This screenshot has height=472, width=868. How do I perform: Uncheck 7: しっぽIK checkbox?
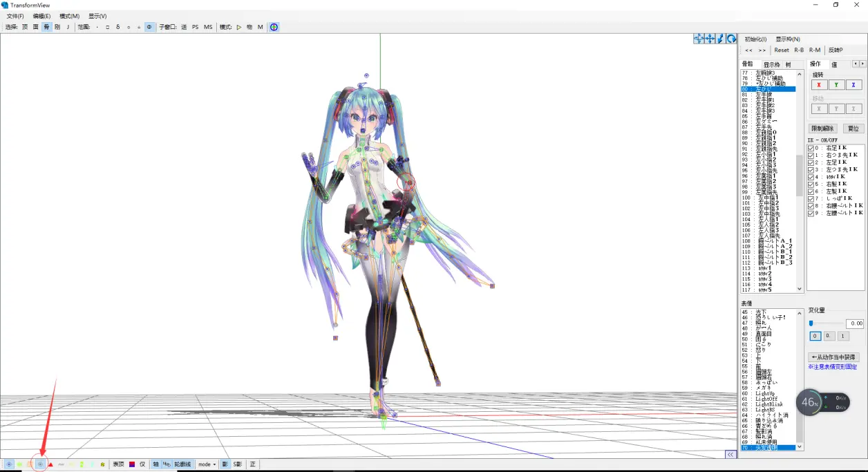[811, 198]
